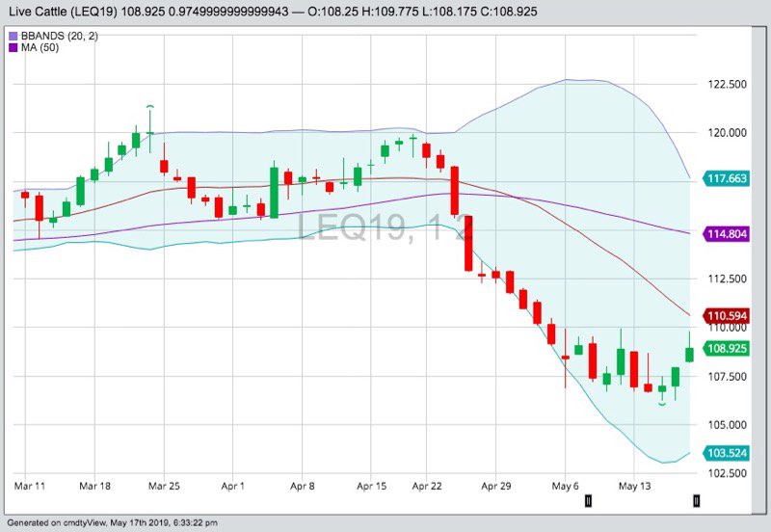Click the Apr 8 date axis label
Screen dimensions: 771x532
coord(302,487)
